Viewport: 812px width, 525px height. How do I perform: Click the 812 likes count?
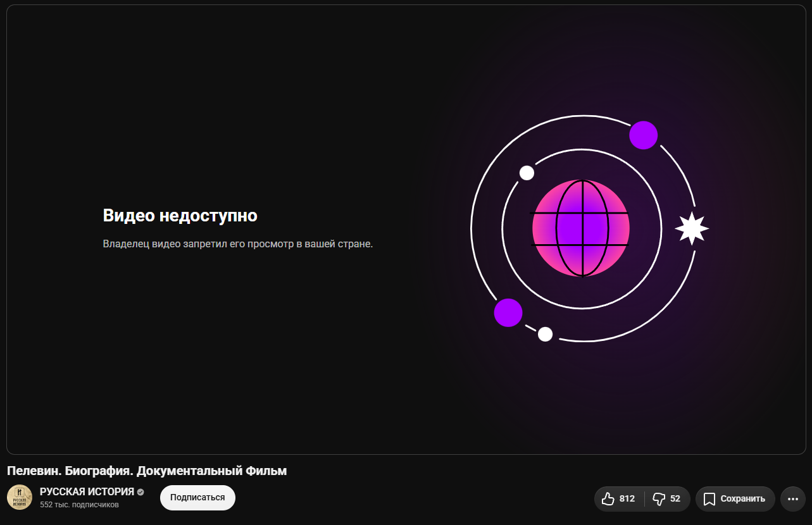627,498
